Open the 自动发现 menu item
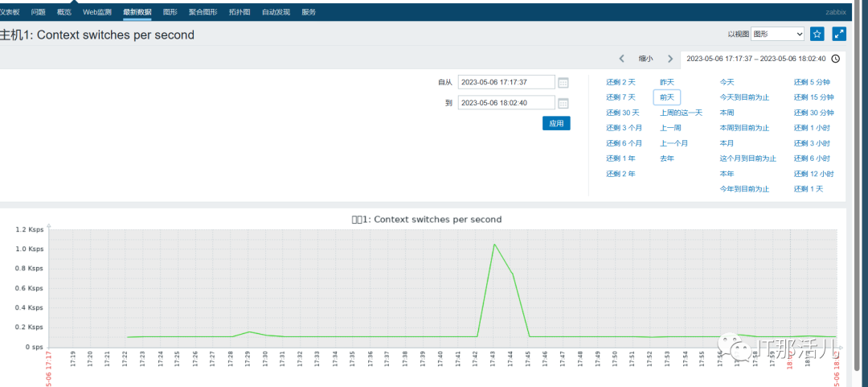The image size is (868, 387). point(276,11)
